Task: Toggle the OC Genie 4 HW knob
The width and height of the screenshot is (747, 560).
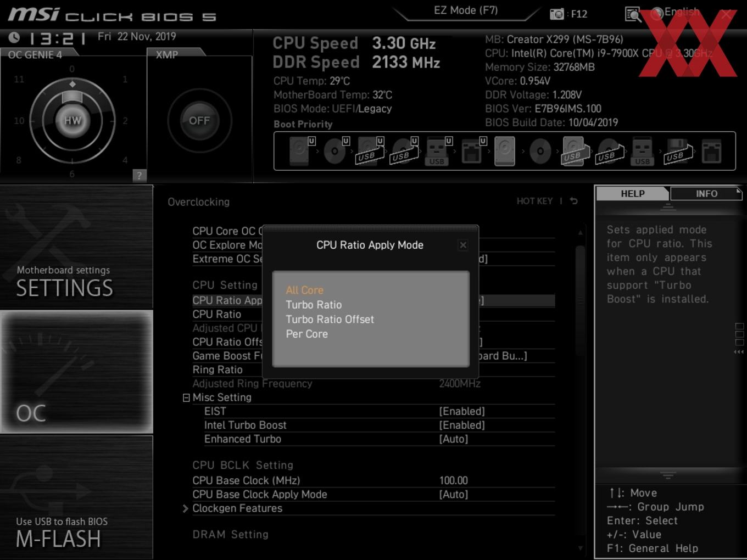Action: coord(73,120)
